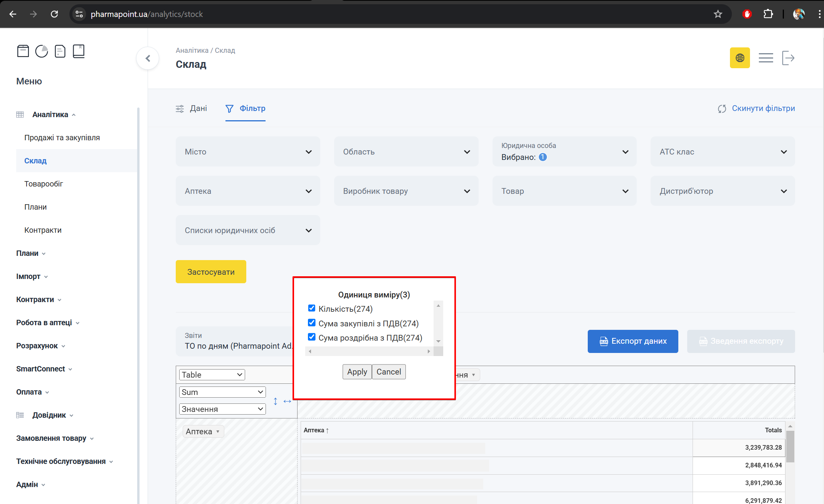Screen dimensions: 824x504
Task: Click the book icon in sidebar
Action: [x=79, y=51]
